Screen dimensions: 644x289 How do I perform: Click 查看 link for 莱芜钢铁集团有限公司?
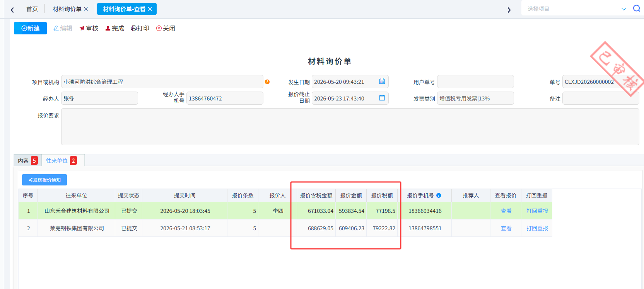506,228
